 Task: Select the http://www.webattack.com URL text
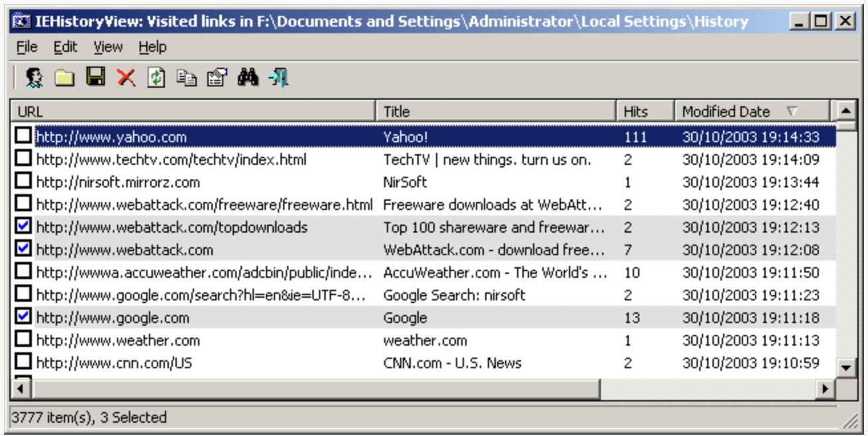tap(125, 250)
